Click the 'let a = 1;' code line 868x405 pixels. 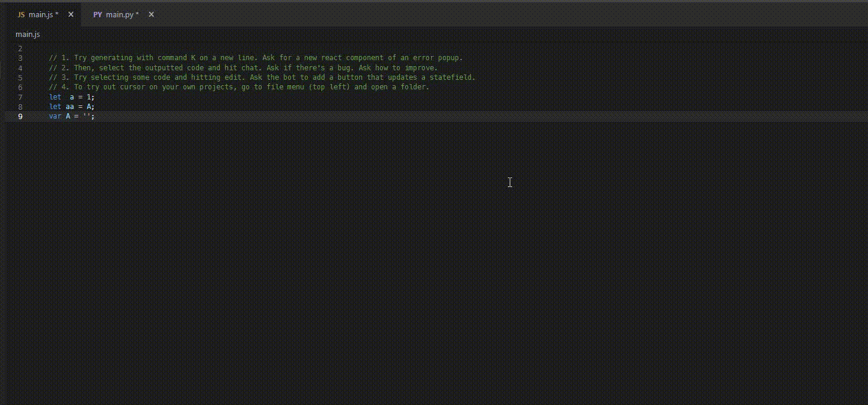coord(72,97)
